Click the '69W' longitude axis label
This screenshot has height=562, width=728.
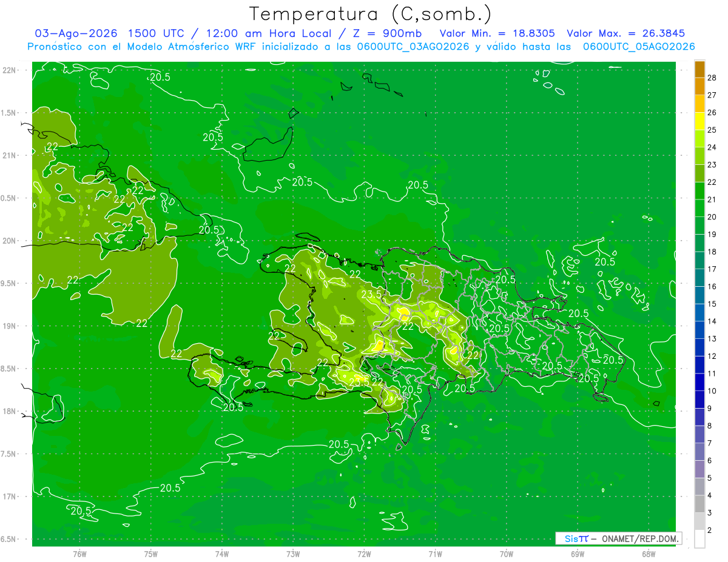tap(578, 554)
